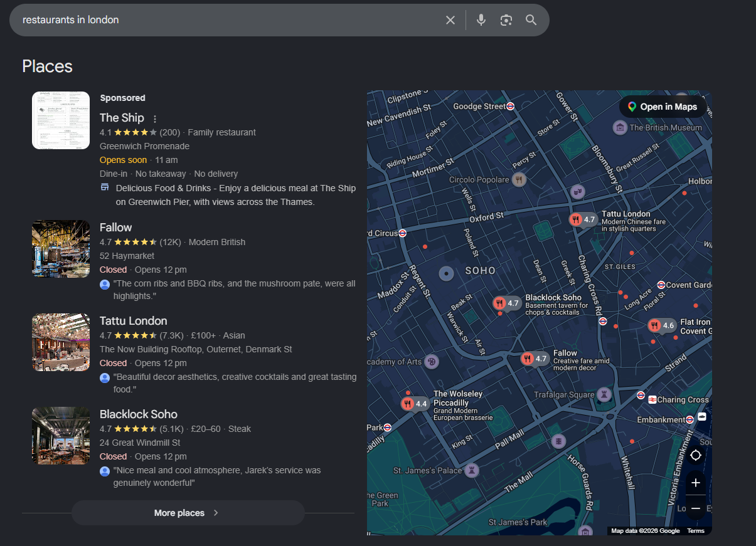Zoom out the map with minus
Viewport: 756px width, 546px height.
point(695,508)
